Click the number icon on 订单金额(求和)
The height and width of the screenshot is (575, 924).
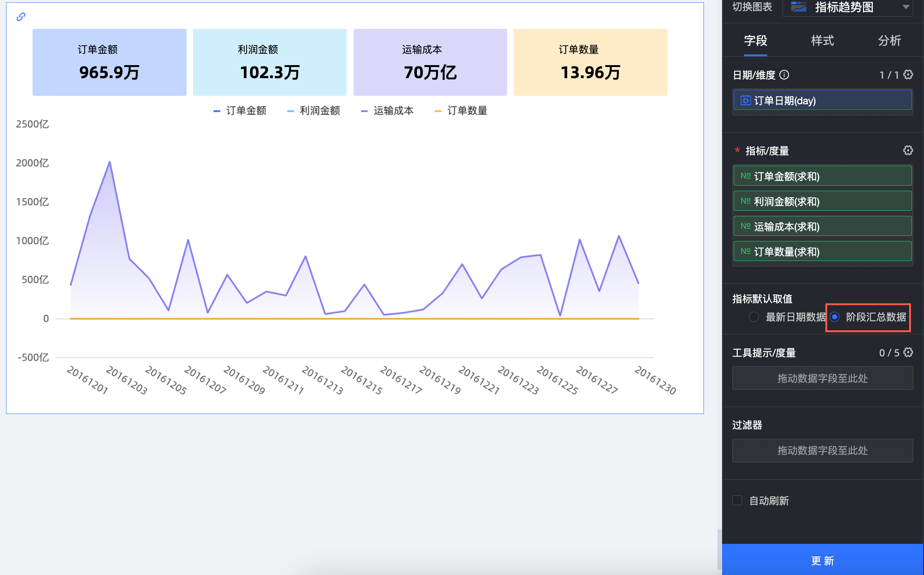click(745, 176)
